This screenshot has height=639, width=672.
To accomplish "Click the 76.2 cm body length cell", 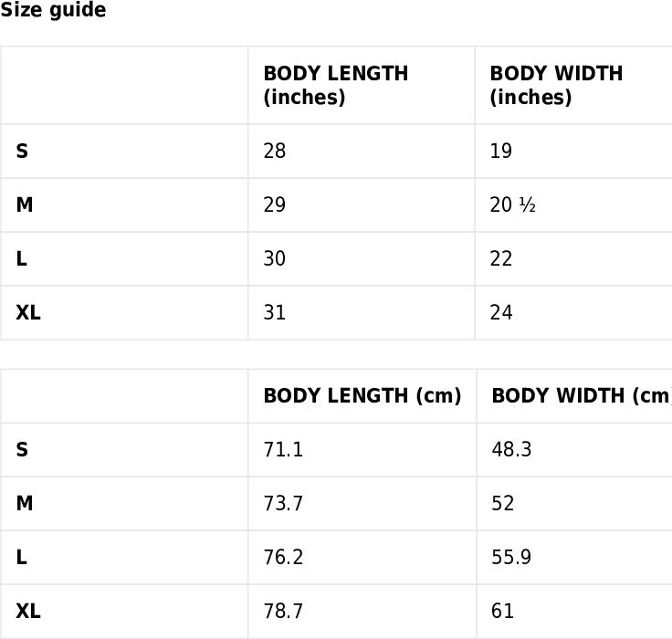I will 283,558.
